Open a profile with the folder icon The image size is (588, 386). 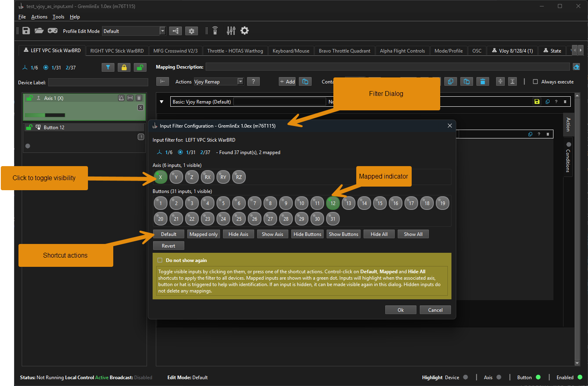[x=39, y=31]
